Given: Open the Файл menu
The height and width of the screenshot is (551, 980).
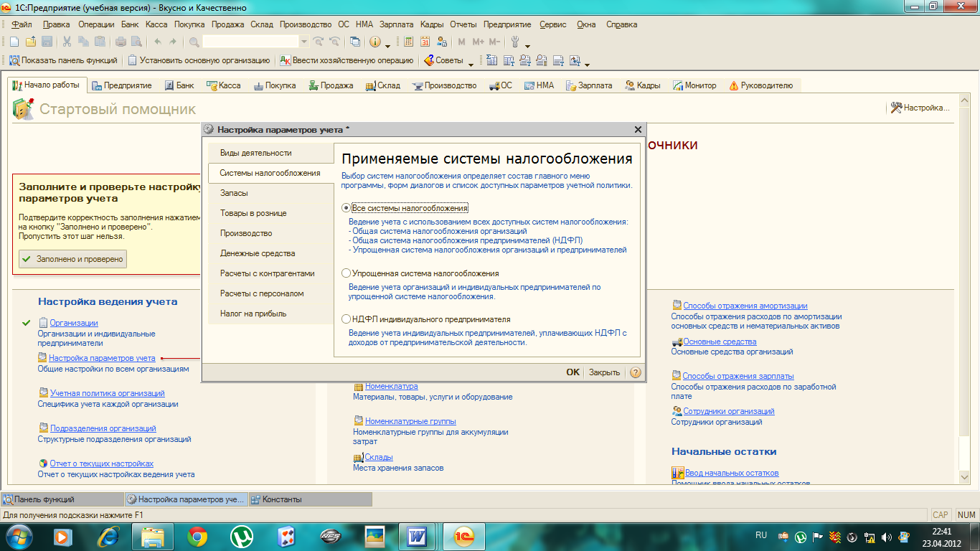Looking at the screenshot, I should [x=22, y=24].
